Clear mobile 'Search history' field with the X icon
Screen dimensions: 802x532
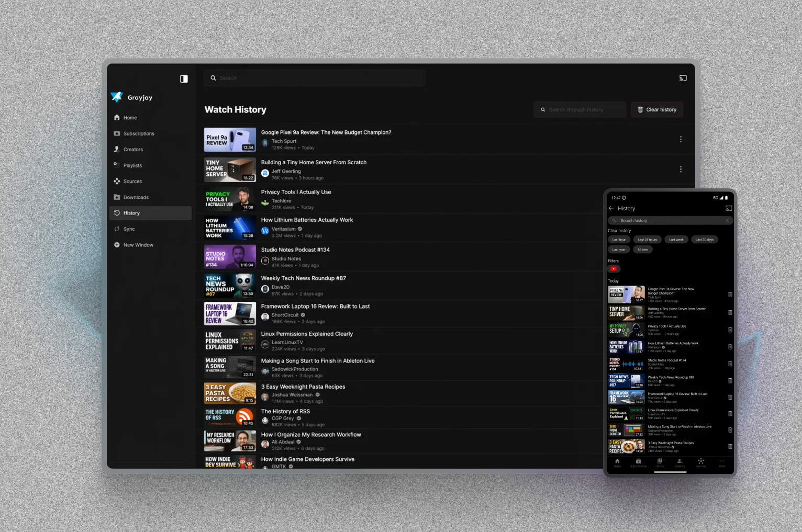point(727,221)
